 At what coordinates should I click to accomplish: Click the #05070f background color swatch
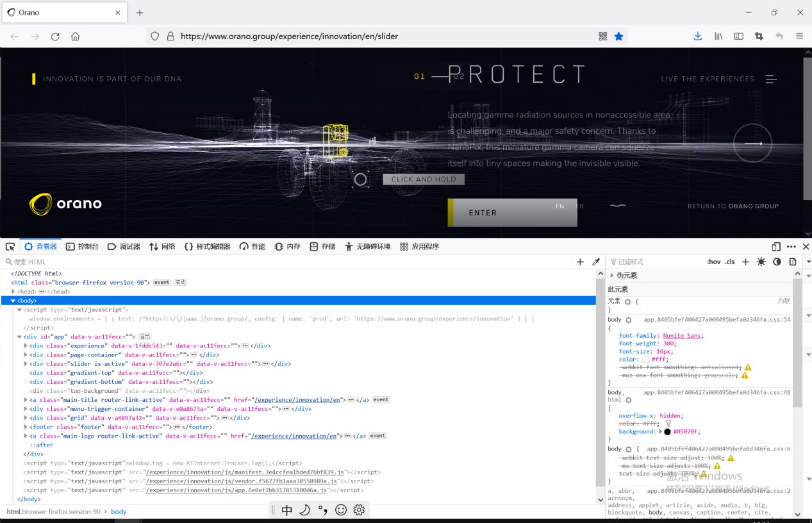point(668,432)
